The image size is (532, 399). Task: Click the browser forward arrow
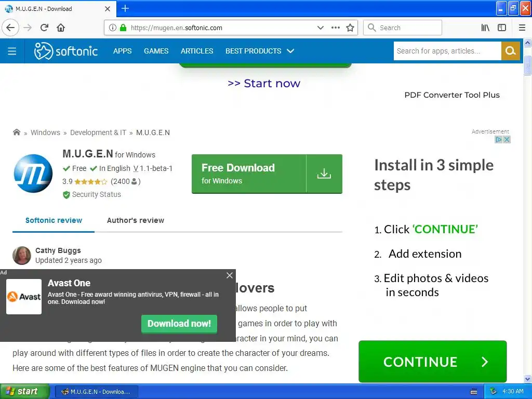[28, 28]
